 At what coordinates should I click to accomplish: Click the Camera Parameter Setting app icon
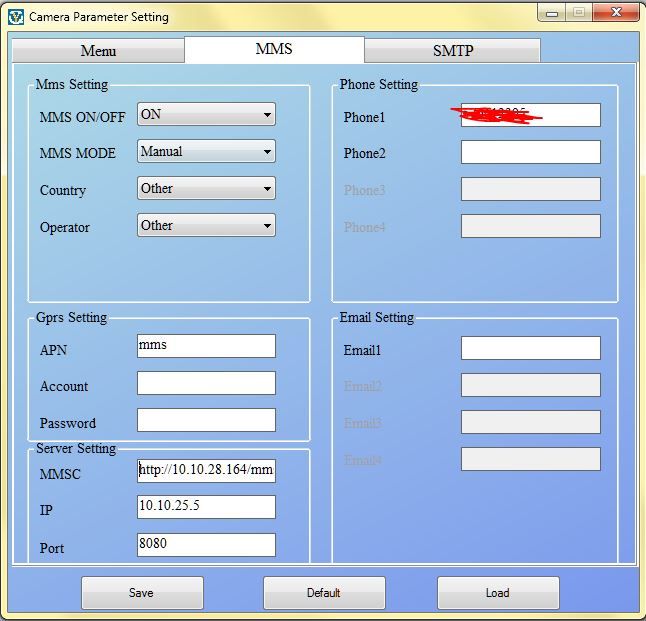point(16,17)
